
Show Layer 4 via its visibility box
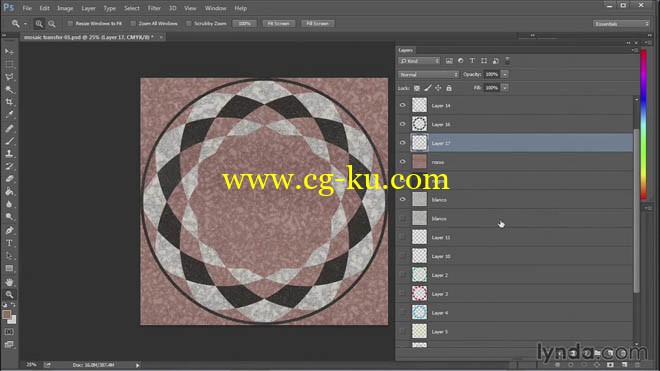(402, 312)
